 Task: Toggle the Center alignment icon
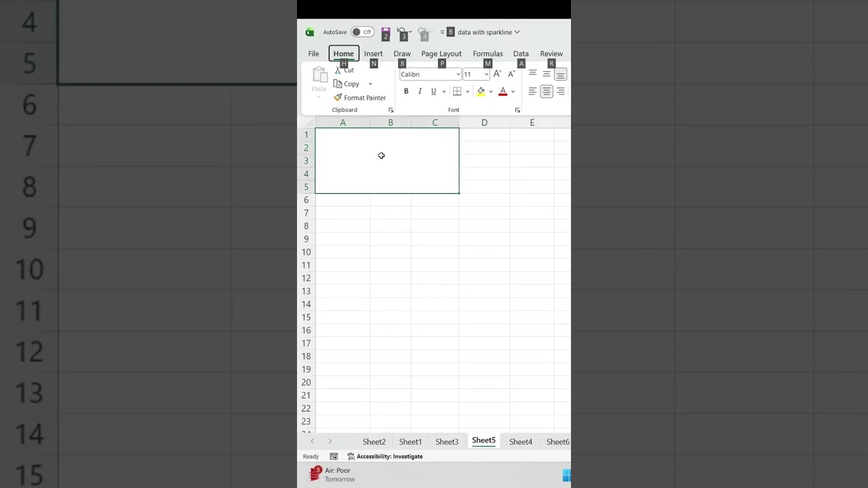pos(547,91)
